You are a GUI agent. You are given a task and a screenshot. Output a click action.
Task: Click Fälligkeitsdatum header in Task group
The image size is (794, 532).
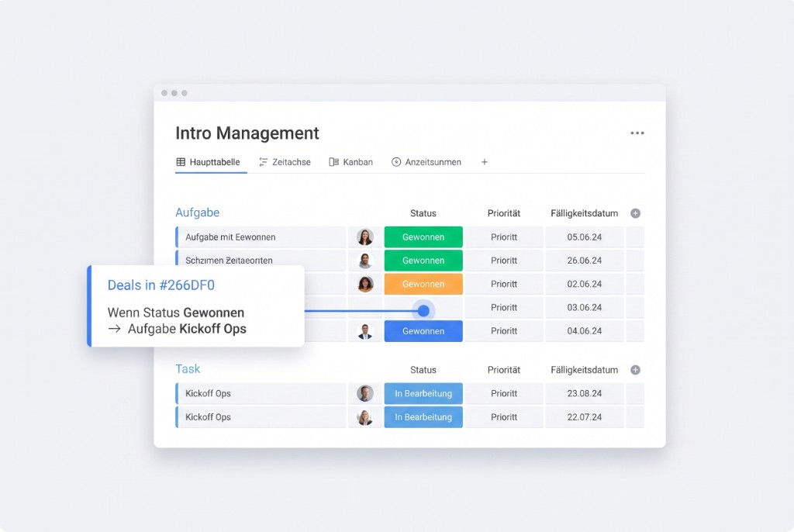585,370
